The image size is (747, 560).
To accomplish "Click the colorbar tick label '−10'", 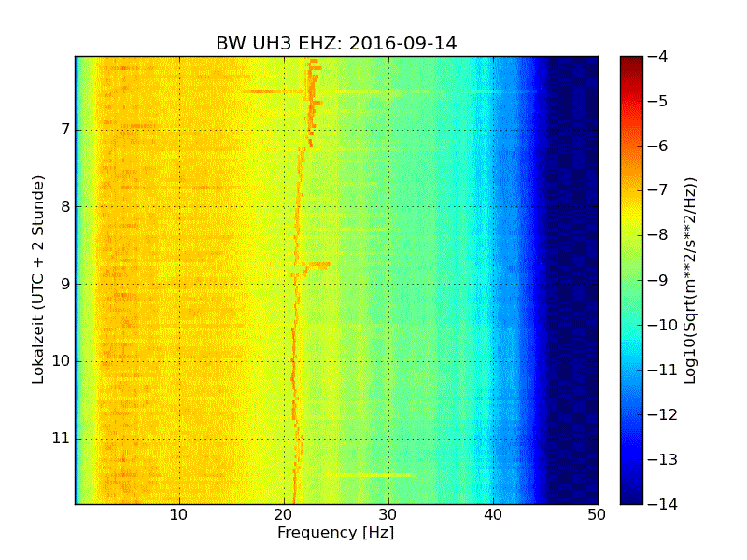I will [x=663, y=325].
